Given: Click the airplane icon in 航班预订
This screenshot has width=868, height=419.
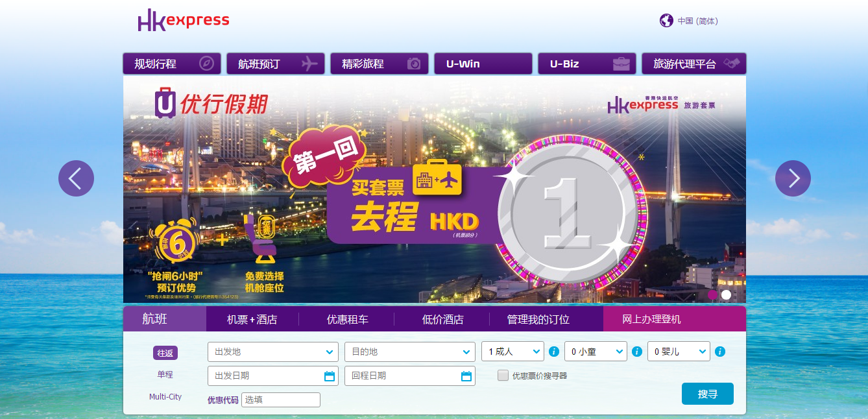Looking at the screenshot, I should (x=309, y=64).
